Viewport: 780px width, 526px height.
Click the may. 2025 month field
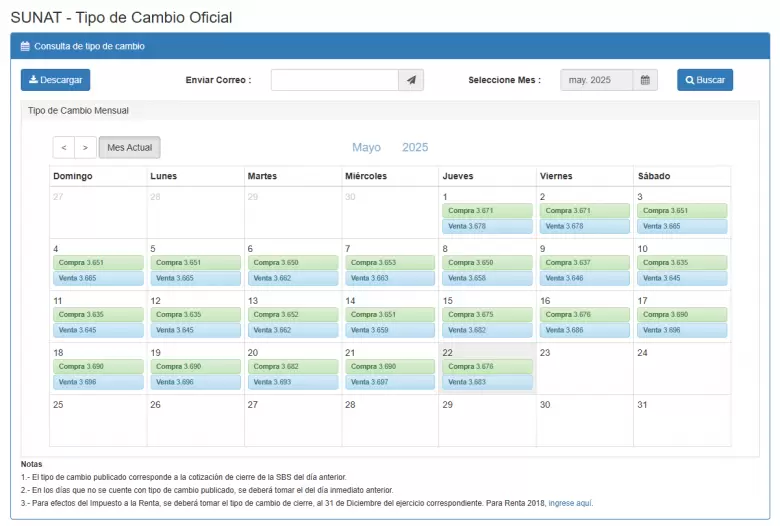point(596,80)
